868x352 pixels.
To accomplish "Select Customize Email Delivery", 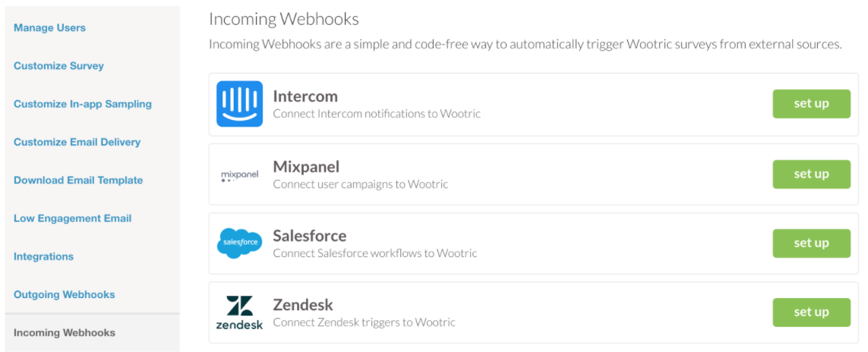I will point(77,142).
